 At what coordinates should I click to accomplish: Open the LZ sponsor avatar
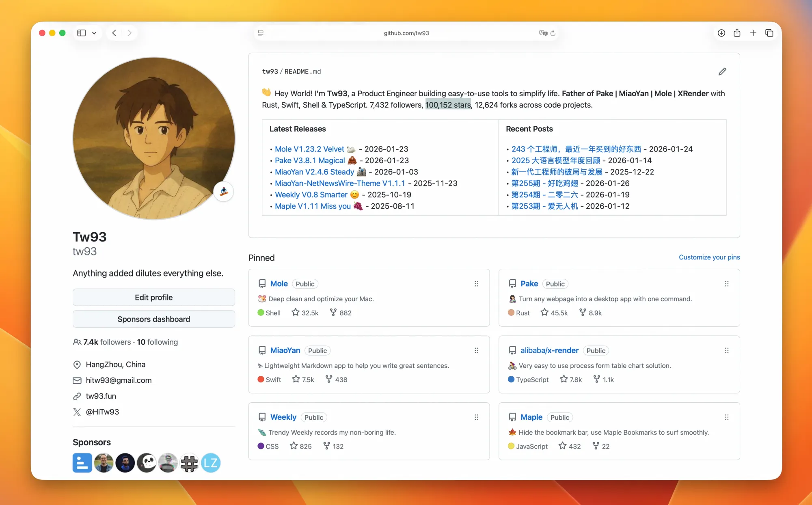point(211,463)
